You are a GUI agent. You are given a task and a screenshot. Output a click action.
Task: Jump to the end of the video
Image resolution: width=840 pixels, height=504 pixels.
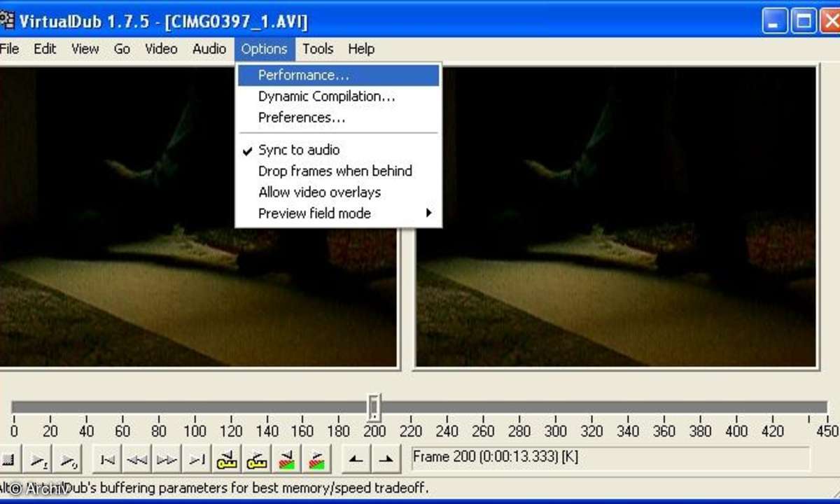click(197, 460)
